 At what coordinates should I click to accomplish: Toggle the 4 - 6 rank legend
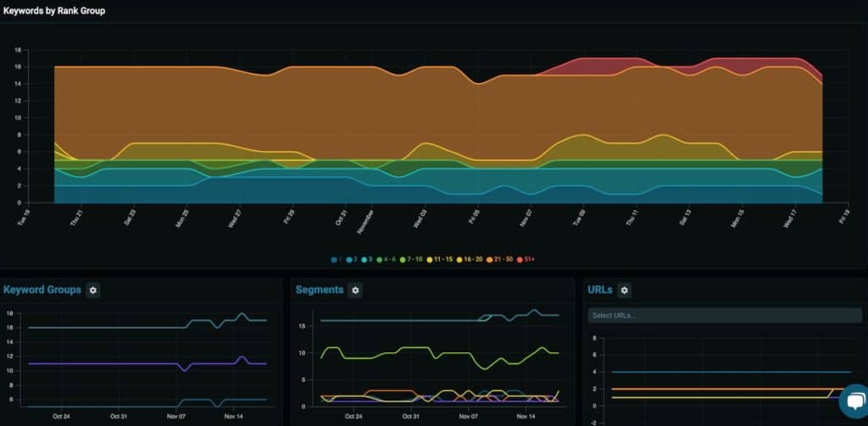pos(386,259)
